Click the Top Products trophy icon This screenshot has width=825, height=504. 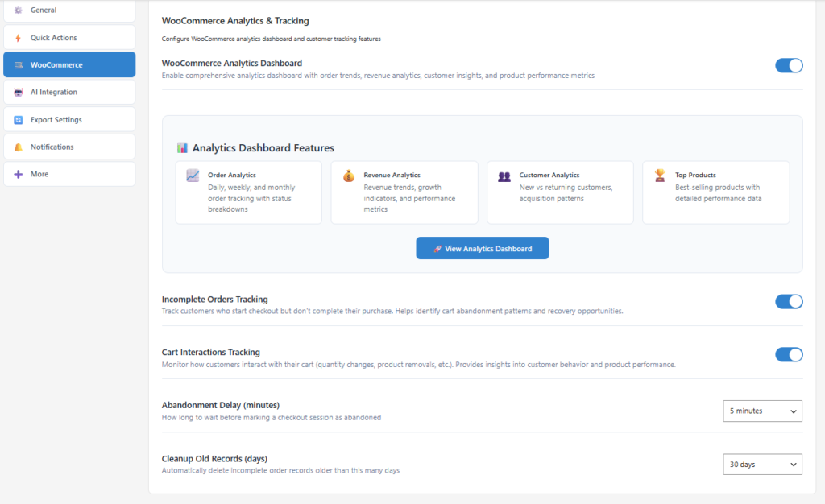click(x=660, y=175)
